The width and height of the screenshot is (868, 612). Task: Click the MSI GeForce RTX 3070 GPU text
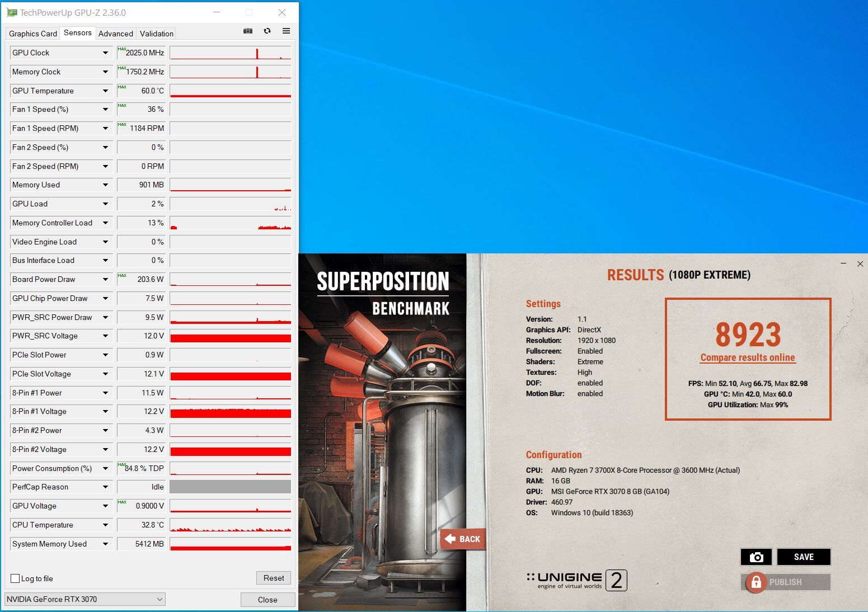click(611, 491)
